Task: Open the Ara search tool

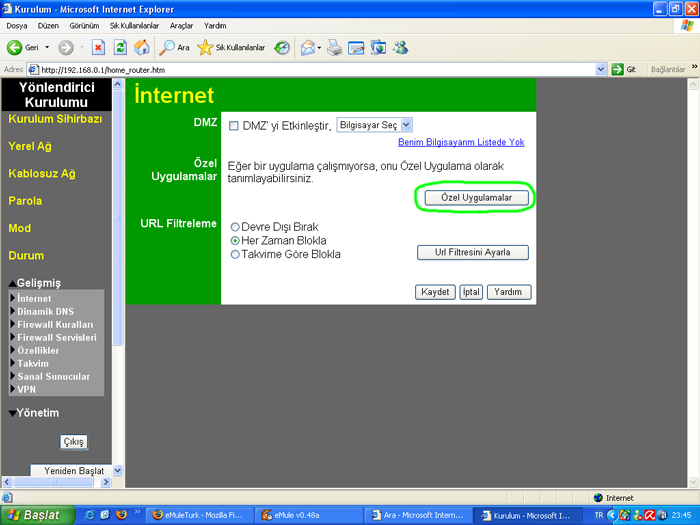Action: pyautogui.click(x=175, y=47)
